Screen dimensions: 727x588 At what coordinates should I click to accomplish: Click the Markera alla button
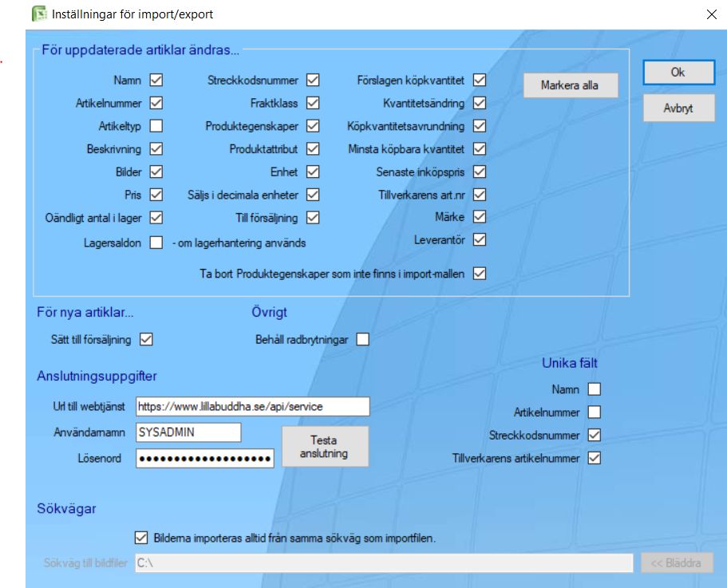coord(571,85)
